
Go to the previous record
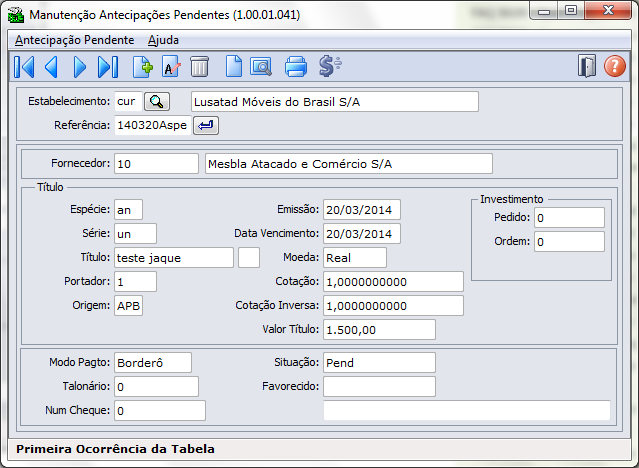[x=51, y=67]
